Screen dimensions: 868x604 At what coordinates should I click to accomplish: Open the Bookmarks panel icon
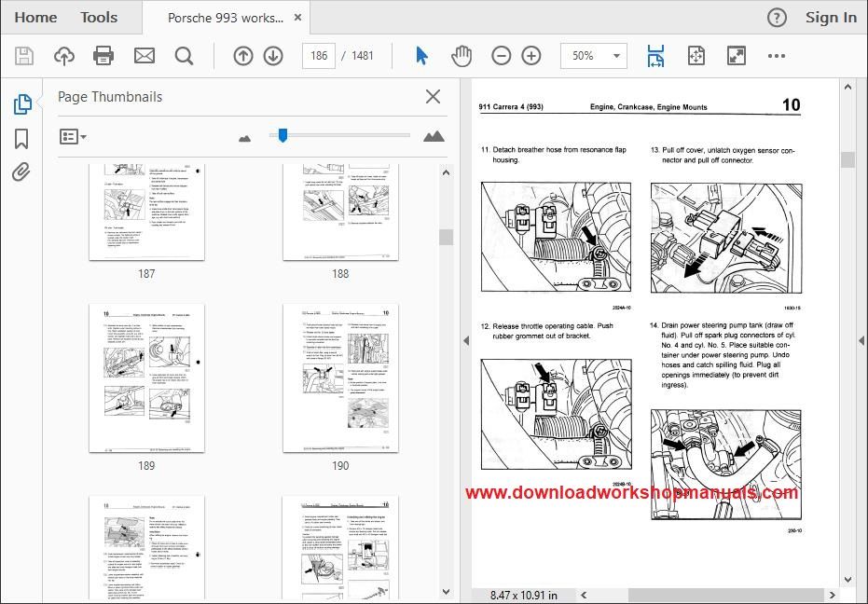pos(21,139)
